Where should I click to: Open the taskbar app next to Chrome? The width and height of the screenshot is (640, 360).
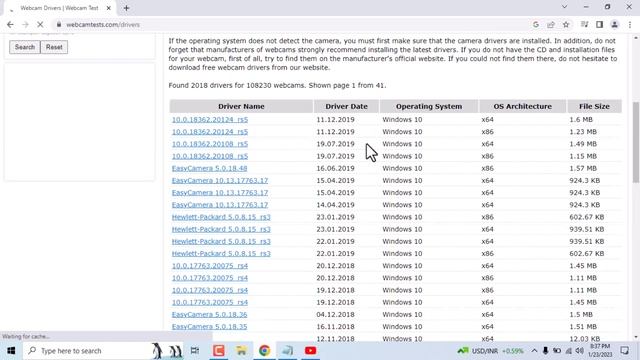coord(287,351)
